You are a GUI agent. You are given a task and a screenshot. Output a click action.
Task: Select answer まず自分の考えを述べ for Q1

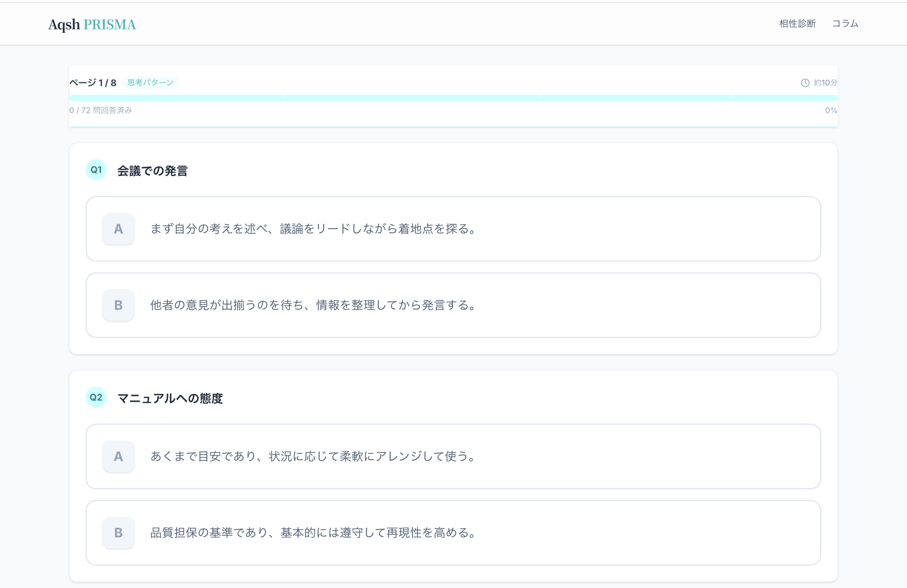tap(312, 229)
